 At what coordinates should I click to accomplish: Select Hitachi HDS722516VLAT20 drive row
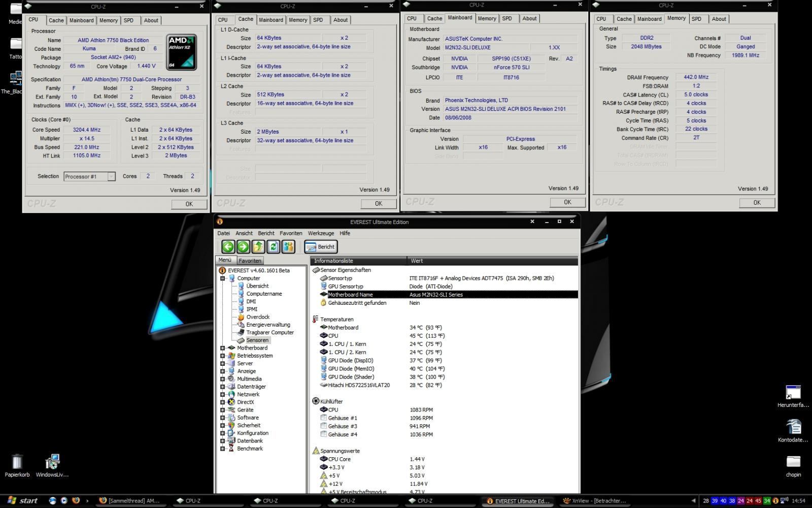click(449, 385)
